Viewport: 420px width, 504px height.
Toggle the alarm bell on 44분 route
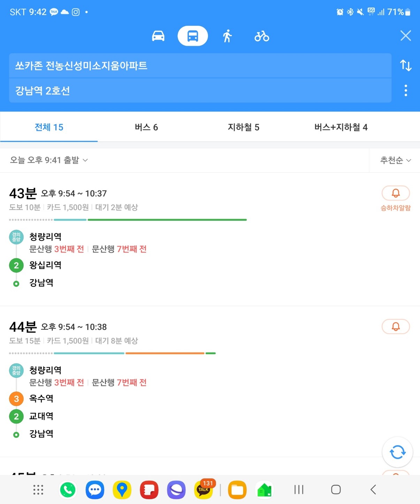point(396,327)
